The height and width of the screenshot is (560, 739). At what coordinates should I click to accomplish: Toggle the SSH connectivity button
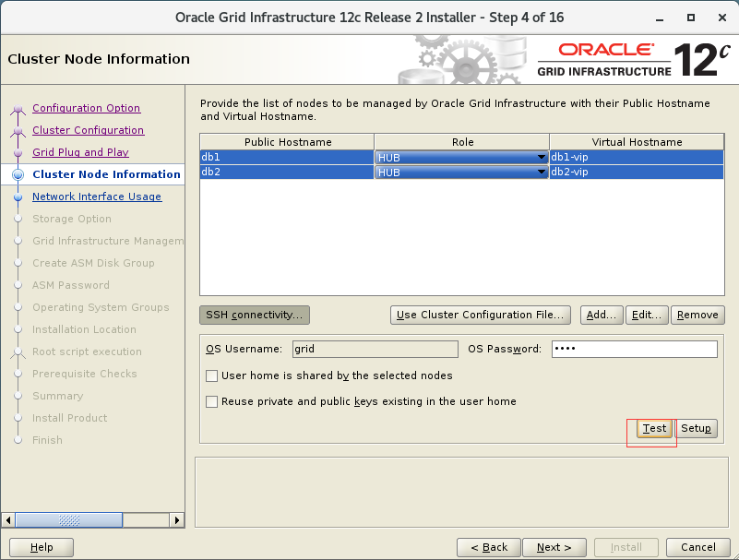[x=255, y=315]
